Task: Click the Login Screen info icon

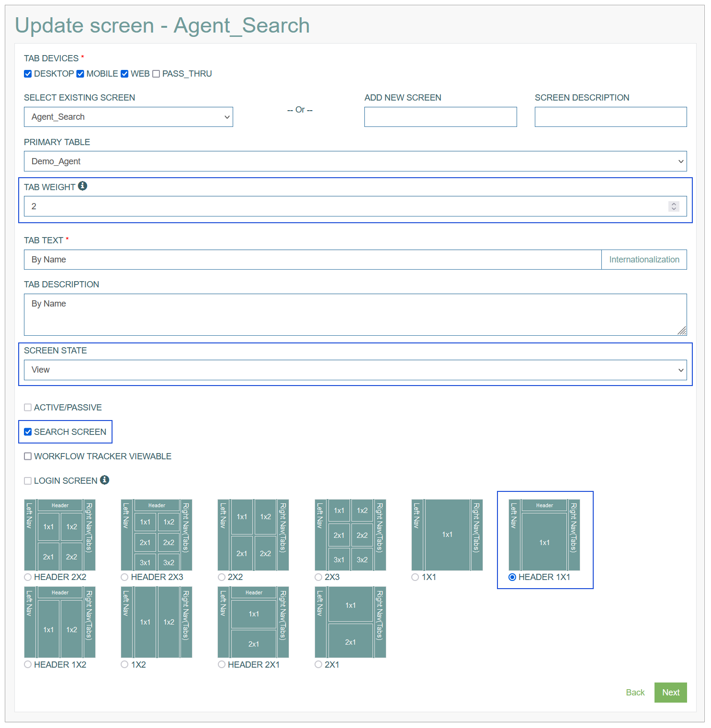Action: tap(104, 480)
